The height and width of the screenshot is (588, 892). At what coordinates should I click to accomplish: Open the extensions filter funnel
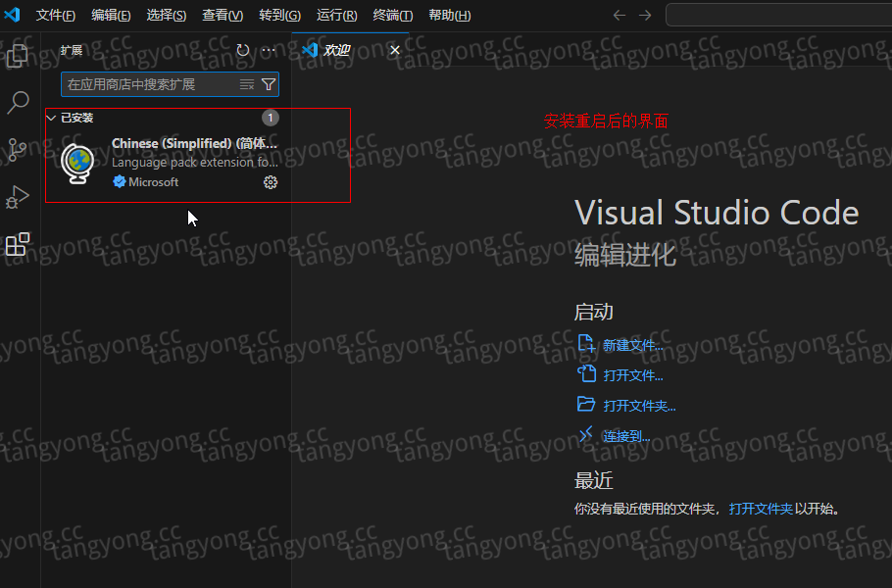tap(269, 84)
